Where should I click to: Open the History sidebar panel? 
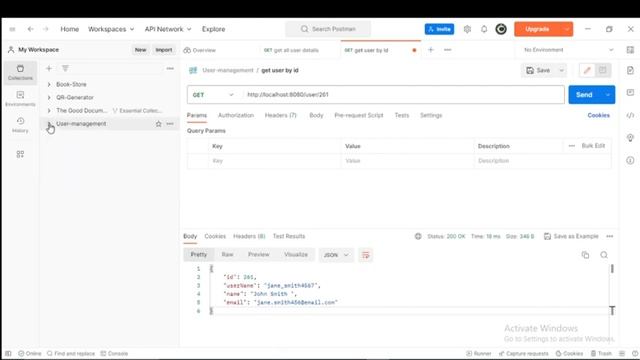(20, 125)
